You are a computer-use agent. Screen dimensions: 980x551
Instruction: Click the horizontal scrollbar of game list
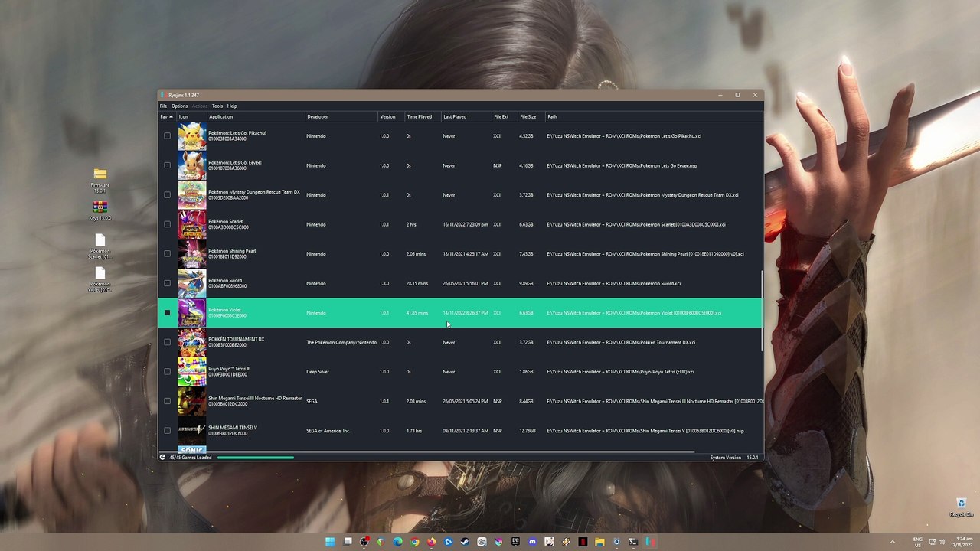(427, 452)
